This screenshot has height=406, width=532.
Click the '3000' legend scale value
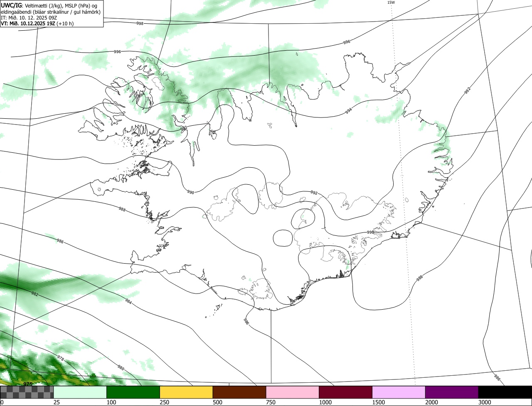click(485, 402)
